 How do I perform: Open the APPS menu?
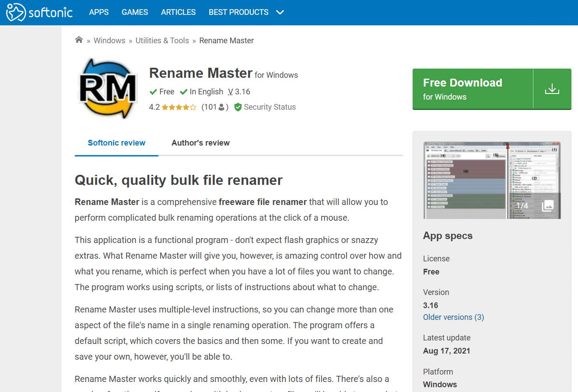pyautogui.click(x=99, y=12)
